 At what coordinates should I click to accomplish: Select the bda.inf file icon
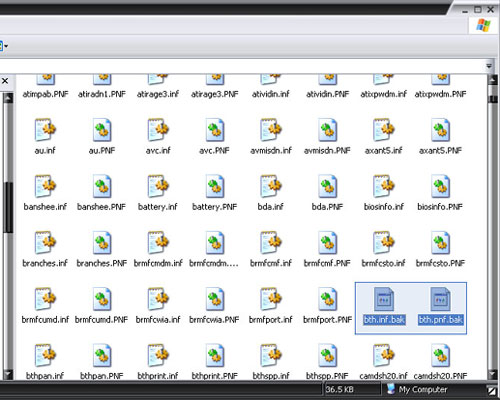tap(271, 186)
